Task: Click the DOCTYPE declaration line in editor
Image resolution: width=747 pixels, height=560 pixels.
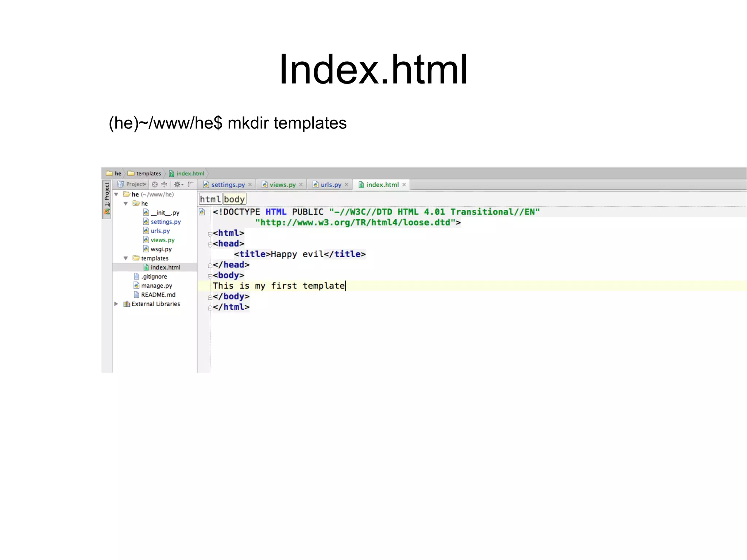Action: coord(376,212)
